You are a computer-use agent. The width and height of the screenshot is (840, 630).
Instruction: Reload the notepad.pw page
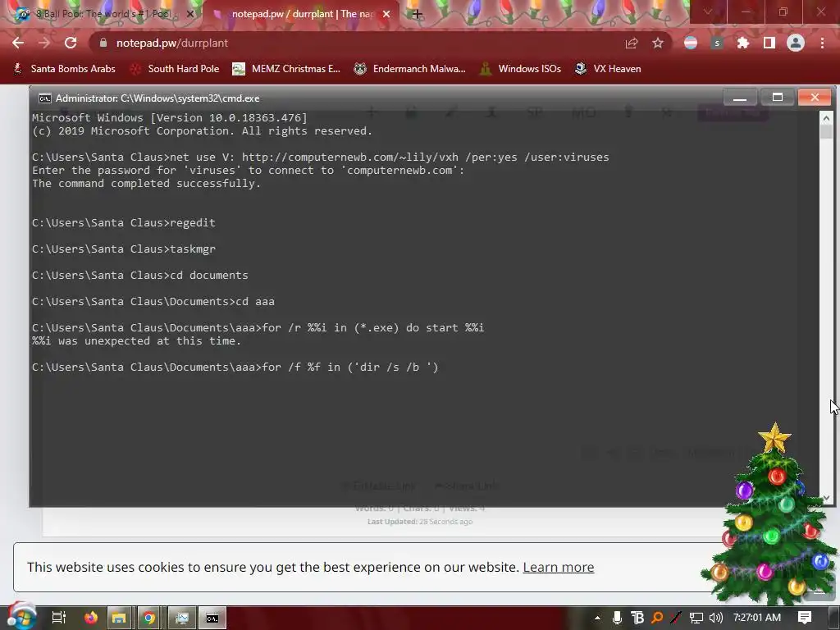tap(71, 43)
